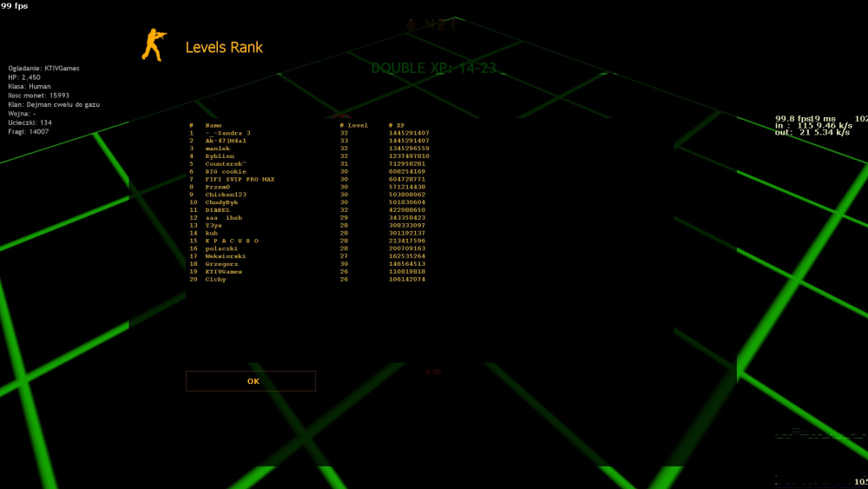Click the Counter-Strike soldier icon
Viewport: 868px width, 489px height.
coord(154,45)
